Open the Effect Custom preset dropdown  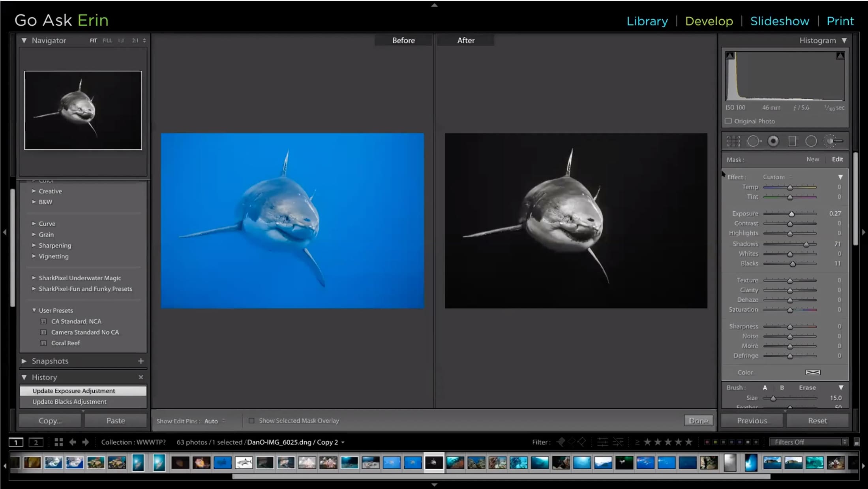[777, 177]
